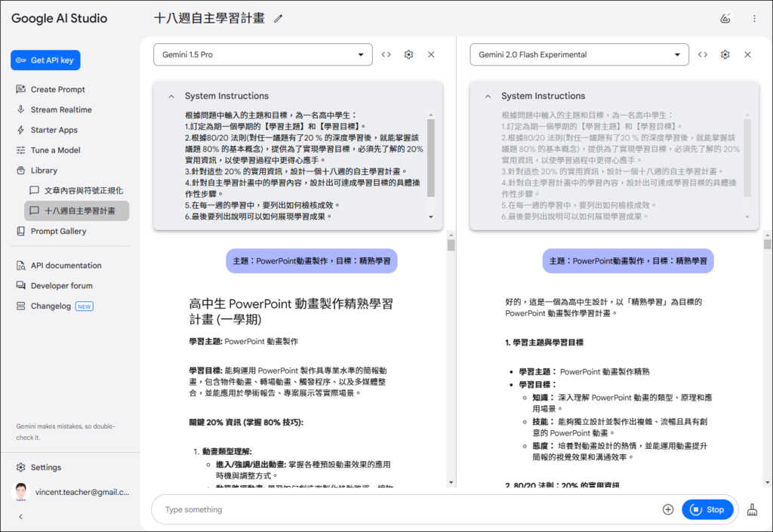Click up arrow of left System Instructions scrollbar
773x532 pixels.
431,114
